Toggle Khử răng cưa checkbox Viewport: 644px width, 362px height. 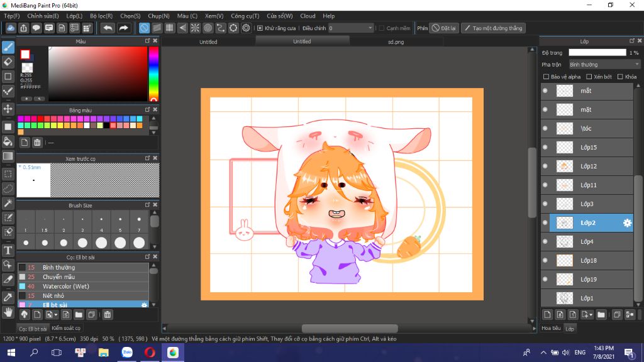click(x=260, y=28)
